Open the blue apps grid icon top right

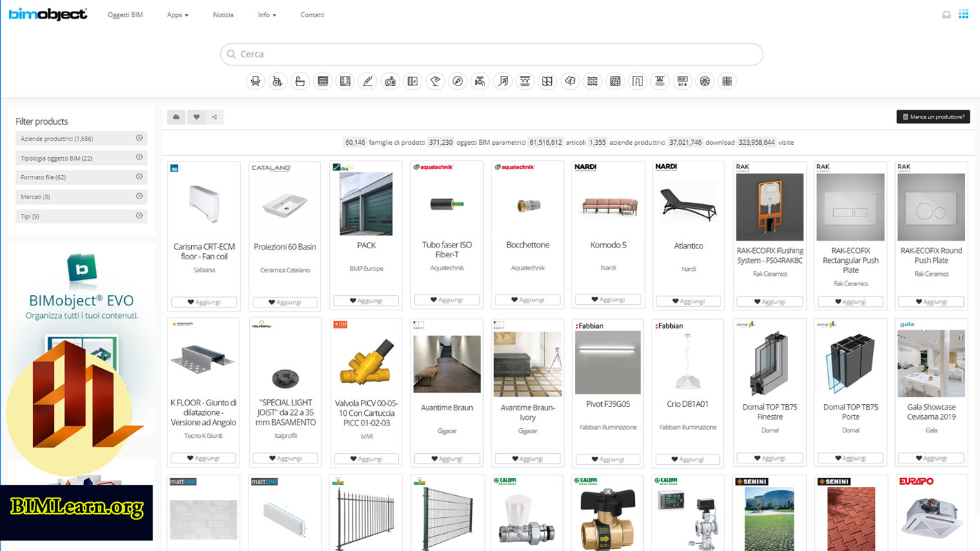(x=963, y=13)
